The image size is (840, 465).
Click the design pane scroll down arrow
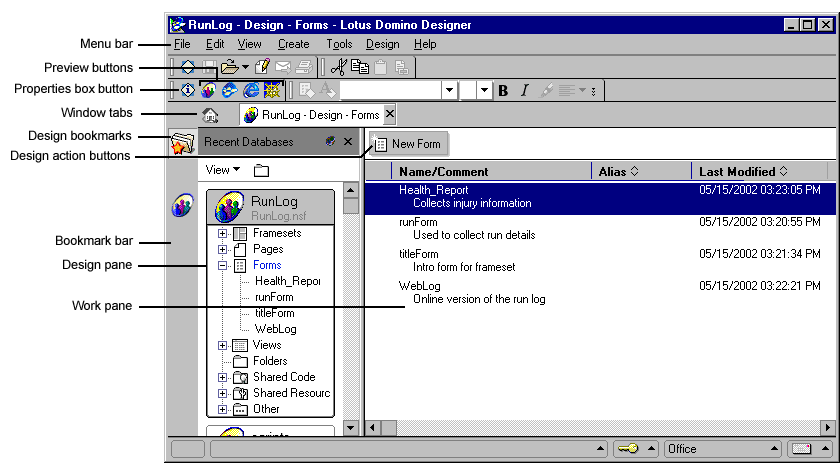coord(351,427)
